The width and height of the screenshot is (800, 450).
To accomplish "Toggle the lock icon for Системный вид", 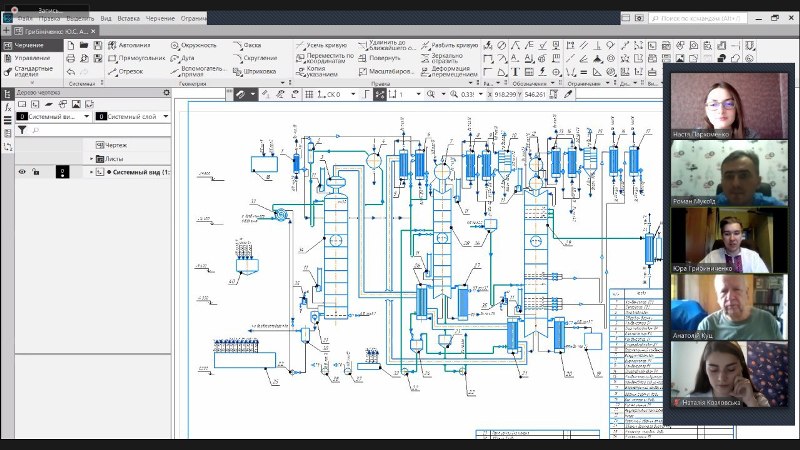I will point(35,172).
